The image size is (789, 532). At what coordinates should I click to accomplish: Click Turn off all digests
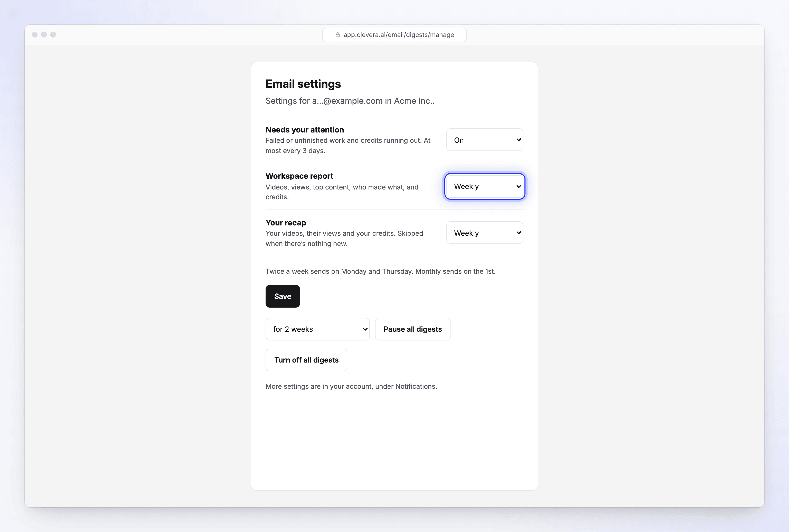click(306, 360)
